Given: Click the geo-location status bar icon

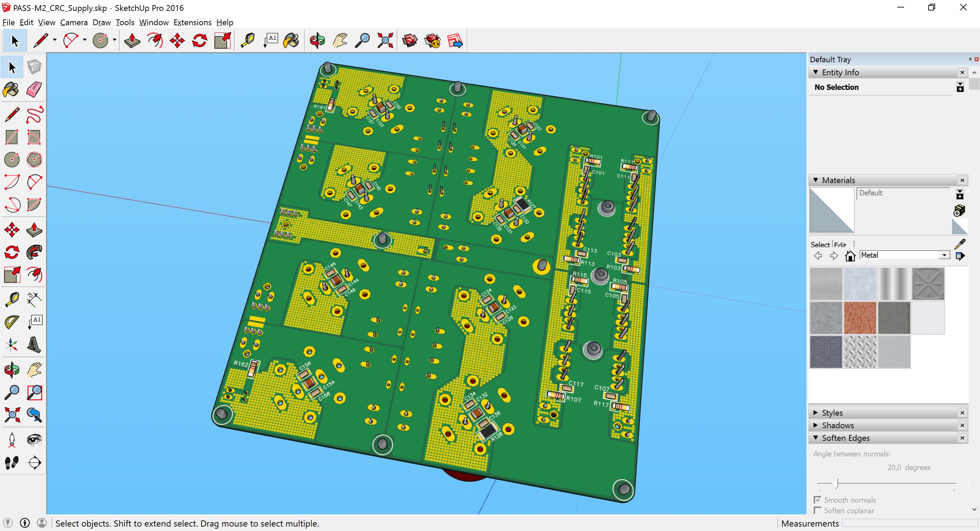Looking at the screenshot, I should [x=7, y=523].
